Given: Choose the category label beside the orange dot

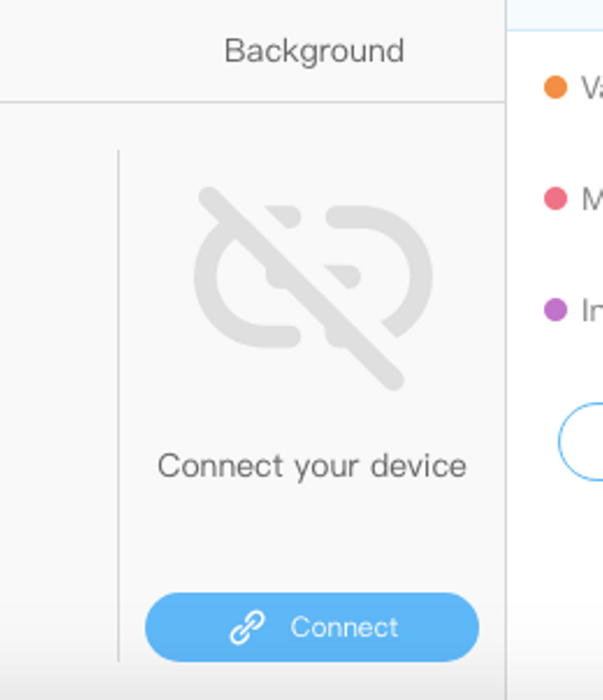Looking at the screenshot, I should (593, 87).
